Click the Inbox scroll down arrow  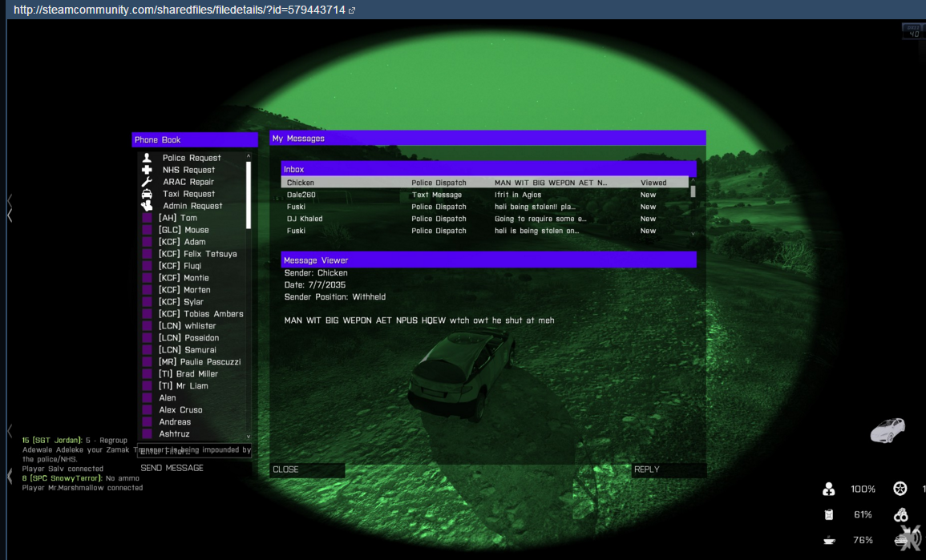click(x=693, y=234)
